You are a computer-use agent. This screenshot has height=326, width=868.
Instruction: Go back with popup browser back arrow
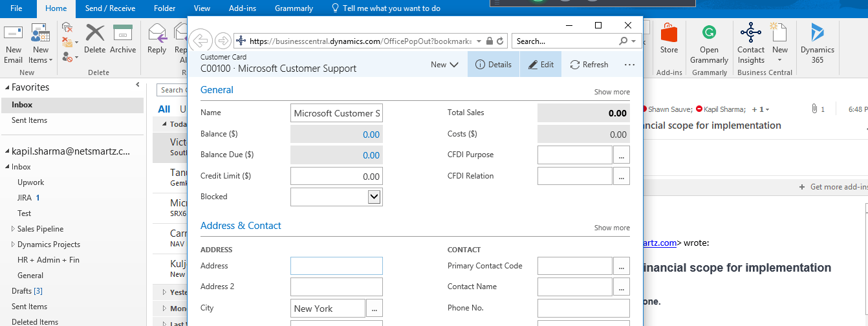tap(201, 41)
